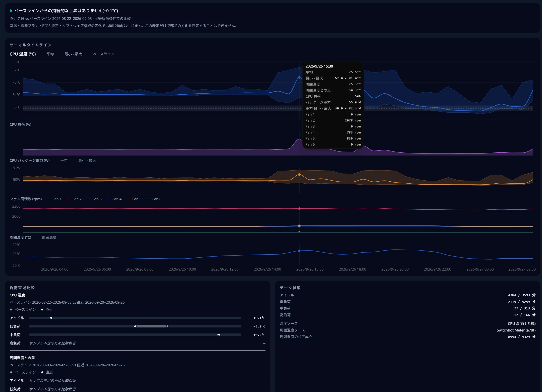Click the 低負荷 comparison range bar
Screen dimensions: 542x392
(151, 326)
